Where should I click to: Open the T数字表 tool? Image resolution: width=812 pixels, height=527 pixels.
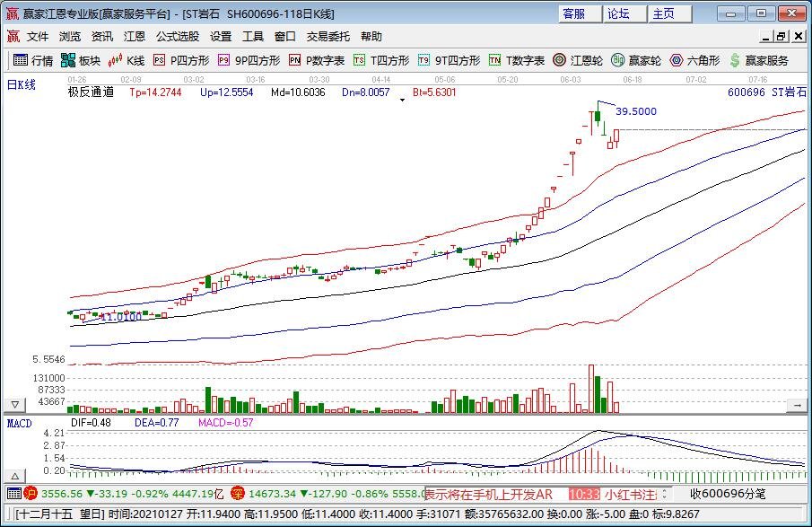[x=517, y=61]
